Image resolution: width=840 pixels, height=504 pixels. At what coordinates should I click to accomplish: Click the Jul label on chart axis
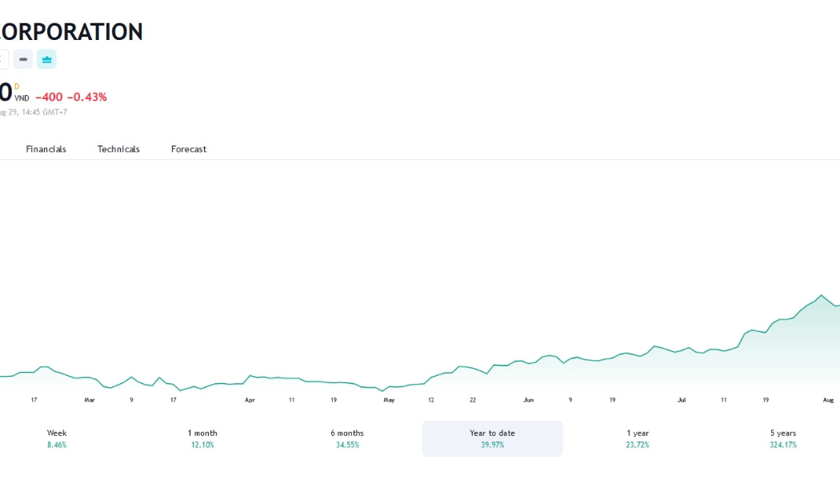pos(682,400)
